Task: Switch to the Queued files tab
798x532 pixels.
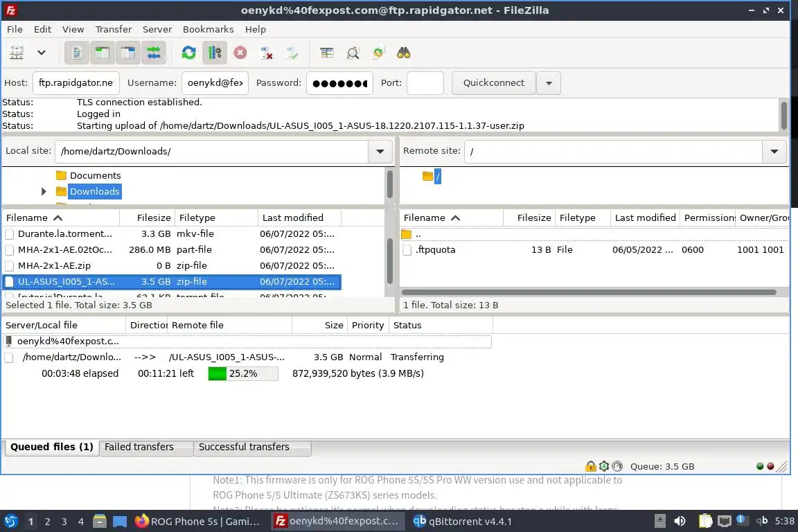Action: [52, 447]
